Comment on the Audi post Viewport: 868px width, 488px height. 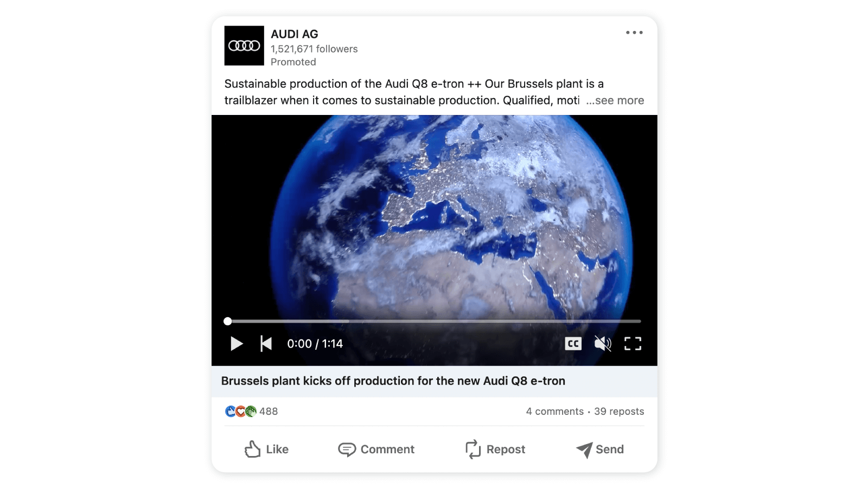click(376, 450)
